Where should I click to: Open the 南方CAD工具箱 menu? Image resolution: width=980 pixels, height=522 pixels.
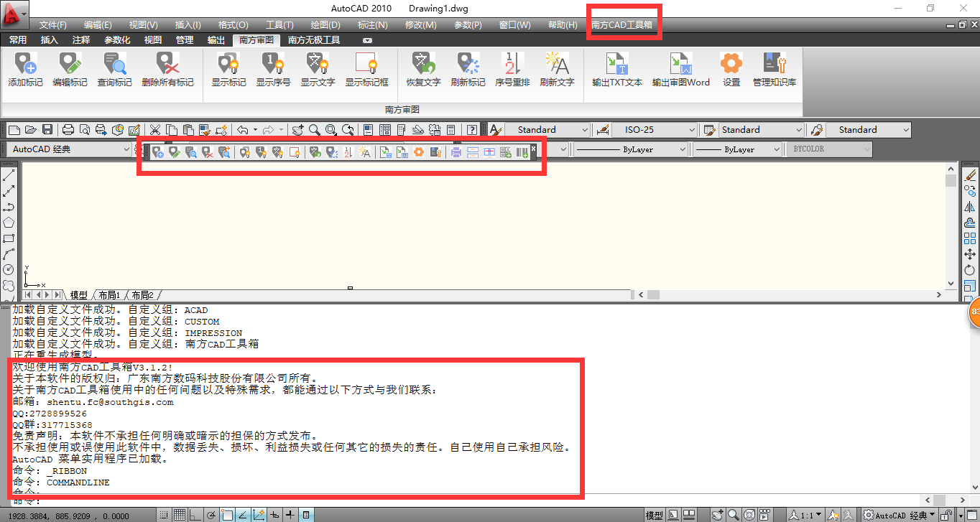pyautogui.click(x=622, y=24)
